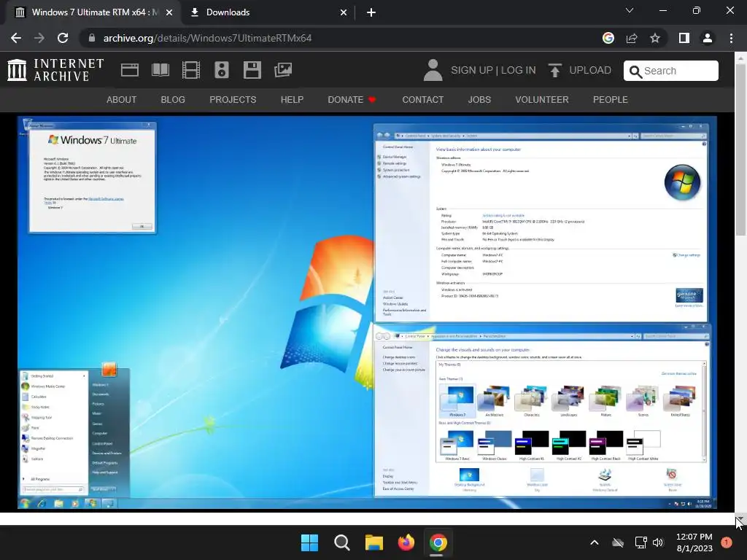The height and width of the screenshot is (560, 747).
Task: Open volume control in system tray
Action: 658,542
